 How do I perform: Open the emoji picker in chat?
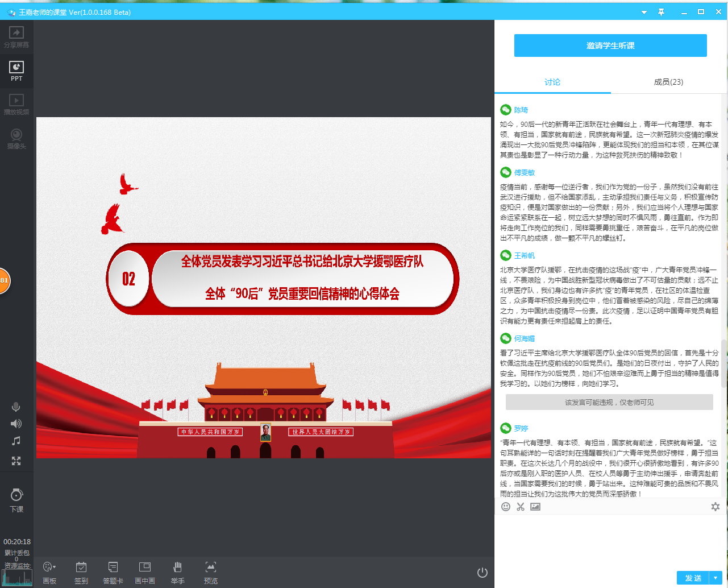(x=506, y=507)
